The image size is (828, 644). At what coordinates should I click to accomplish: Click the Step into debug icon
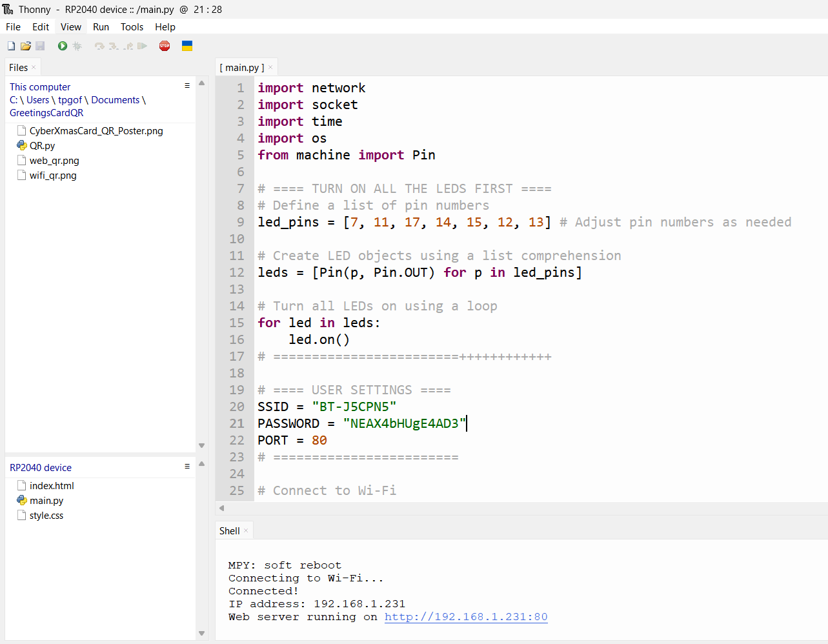[x=114, y=46]
